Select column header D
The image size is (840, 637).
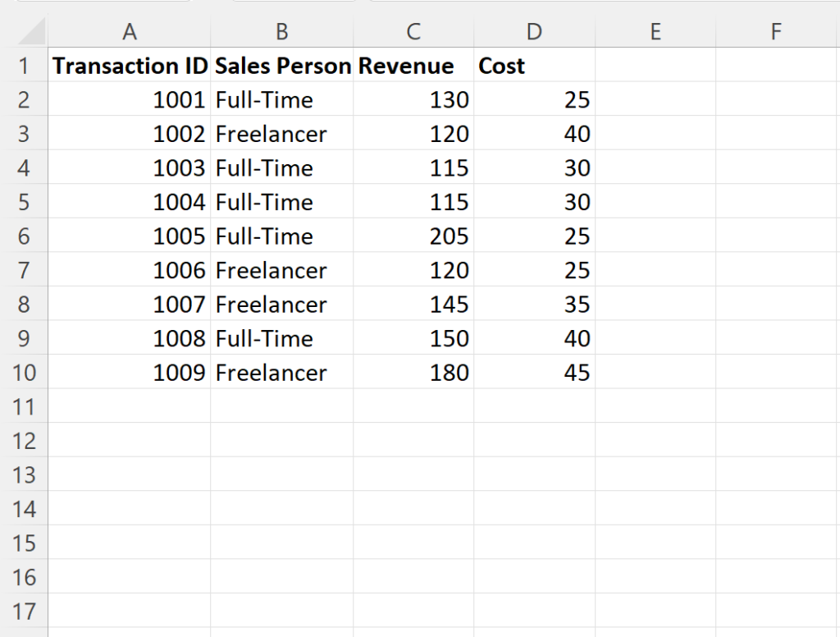pos(534,31)
